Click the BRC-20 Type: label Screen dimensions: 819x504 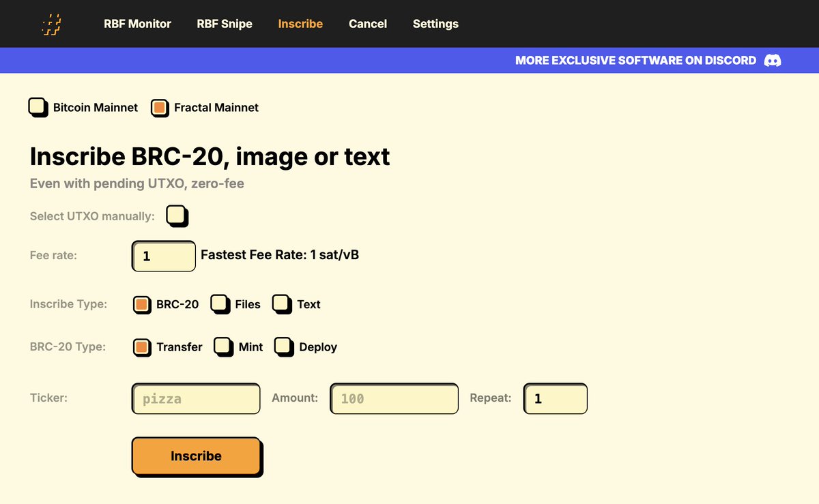tap(68, 346)
